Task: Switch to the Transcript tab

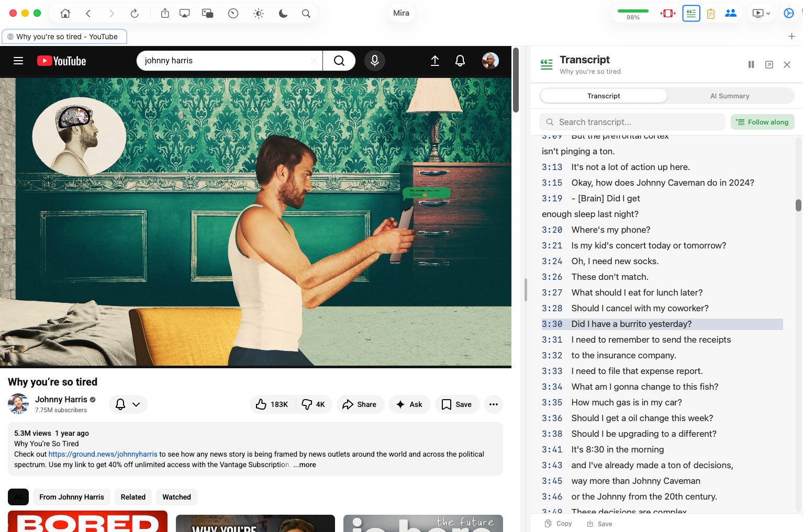Action: (604, 96)
